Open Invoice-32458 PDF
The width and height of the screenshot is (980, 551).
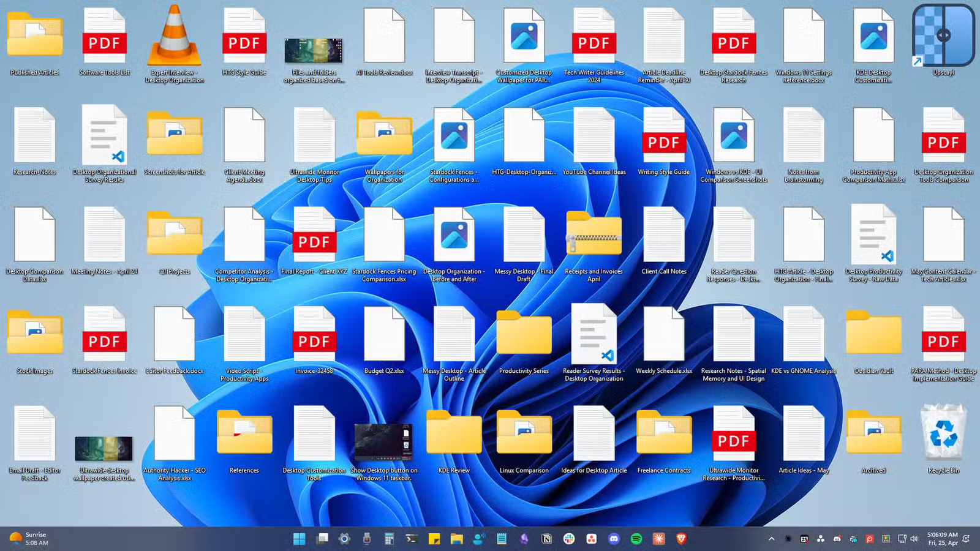tap(314, 334)
